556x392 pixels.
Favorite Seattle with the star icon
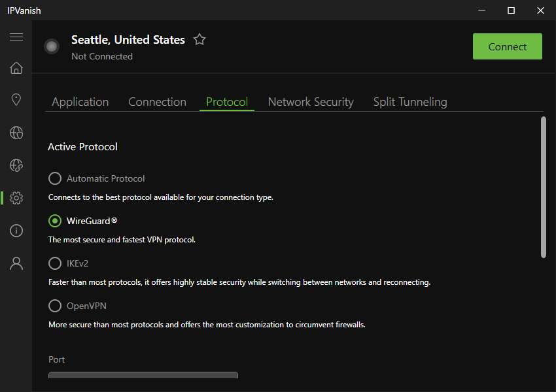[200, 40]
